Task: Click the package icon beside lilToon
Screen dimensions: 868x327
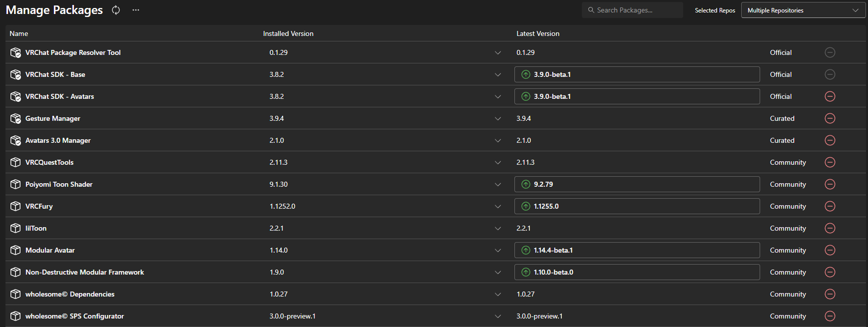Action: (x=15, y=228)
